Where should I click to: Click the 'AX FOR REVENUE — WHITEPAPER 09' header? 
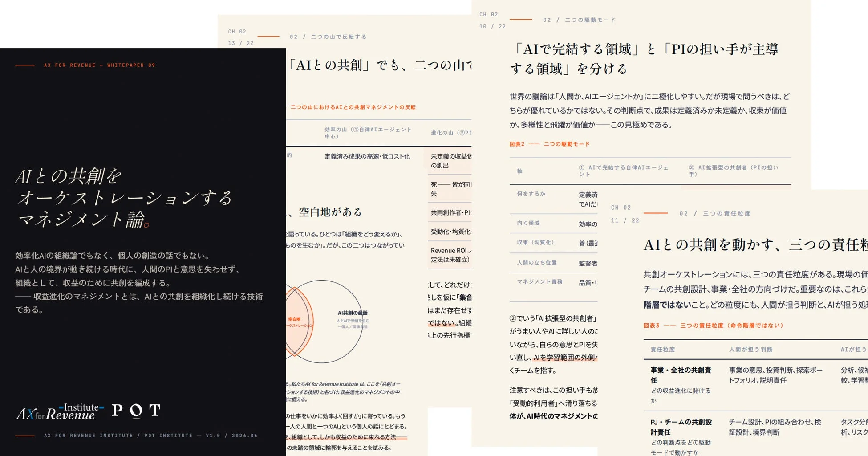pyautogui.click(x=100, y=65)
